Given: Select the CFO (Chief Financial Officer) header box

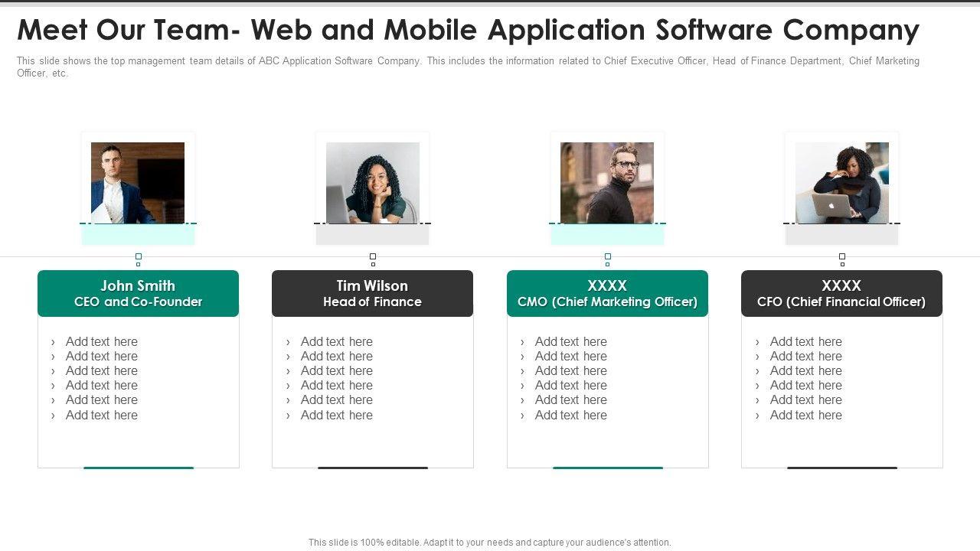Looking at the screenshot, I should (841, 293).
